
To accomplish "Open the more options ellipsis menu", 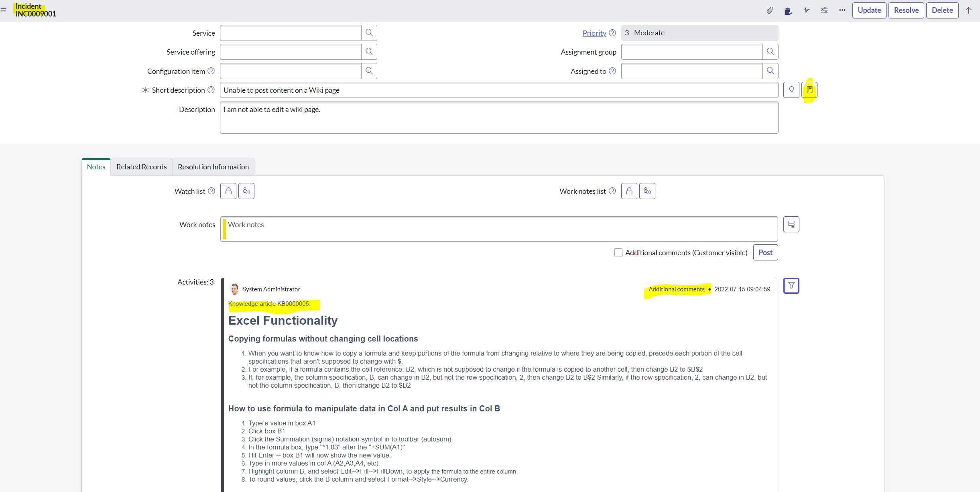I will [842, 10].
